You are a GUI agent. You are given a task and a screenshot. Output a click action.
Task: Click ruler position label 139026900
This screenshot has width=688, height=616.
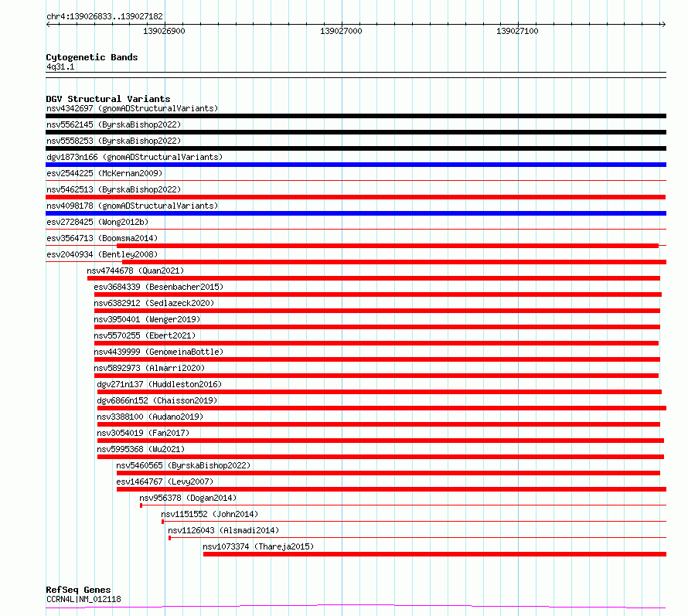(164, 31)
